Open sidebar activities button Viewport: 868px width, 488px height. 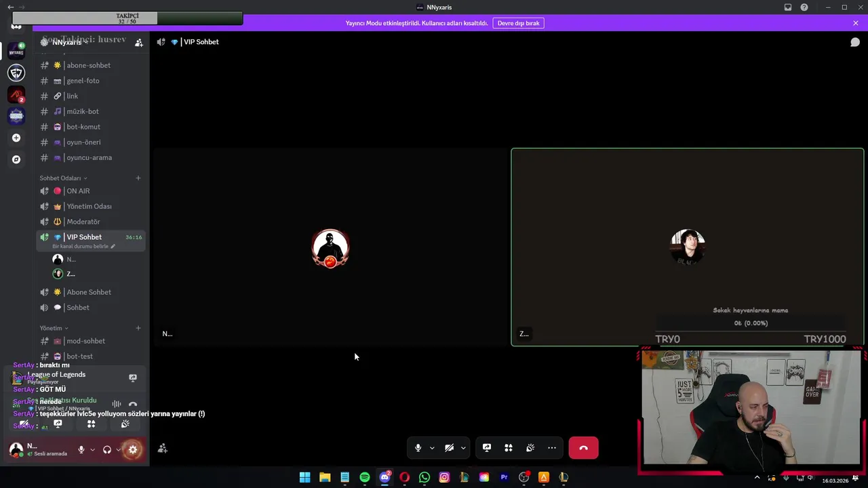(91, 424)
